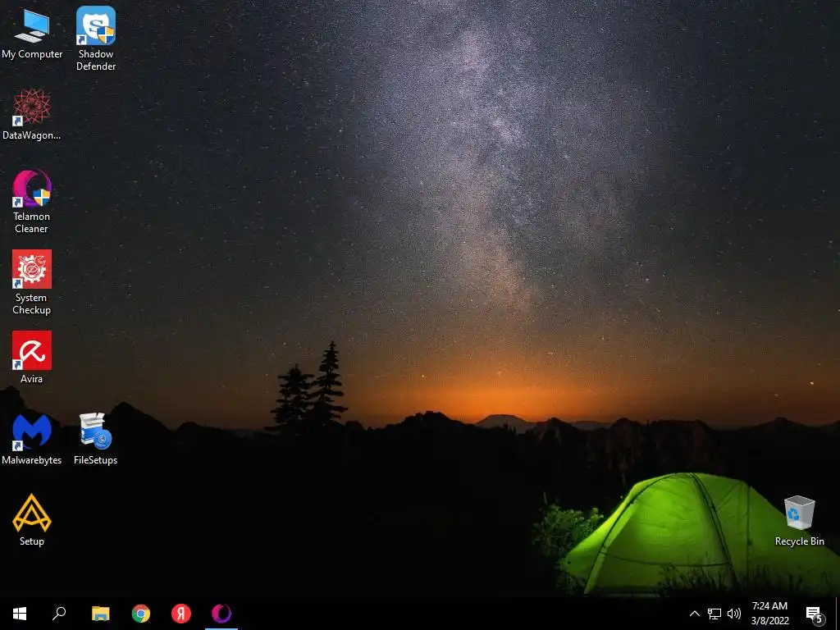
Task: Launch Yandex browser from the taskbar
Action: point(181,614)
